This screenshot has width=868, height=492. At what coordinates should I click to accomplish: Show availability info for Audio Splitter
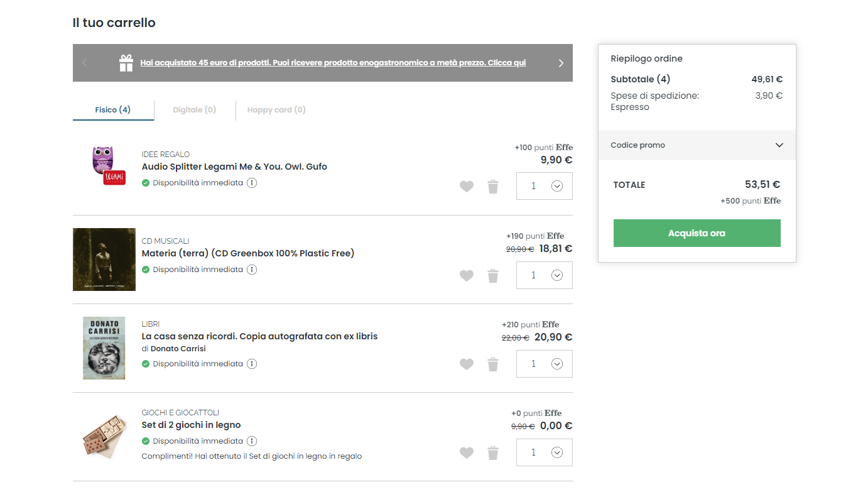252,183
